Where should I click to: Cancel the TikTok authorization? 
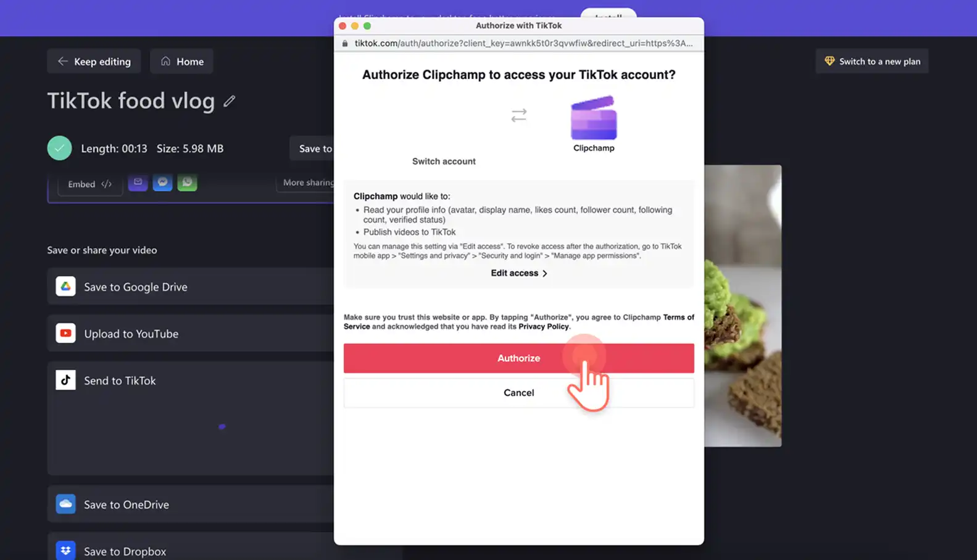[x=518, y=392]
